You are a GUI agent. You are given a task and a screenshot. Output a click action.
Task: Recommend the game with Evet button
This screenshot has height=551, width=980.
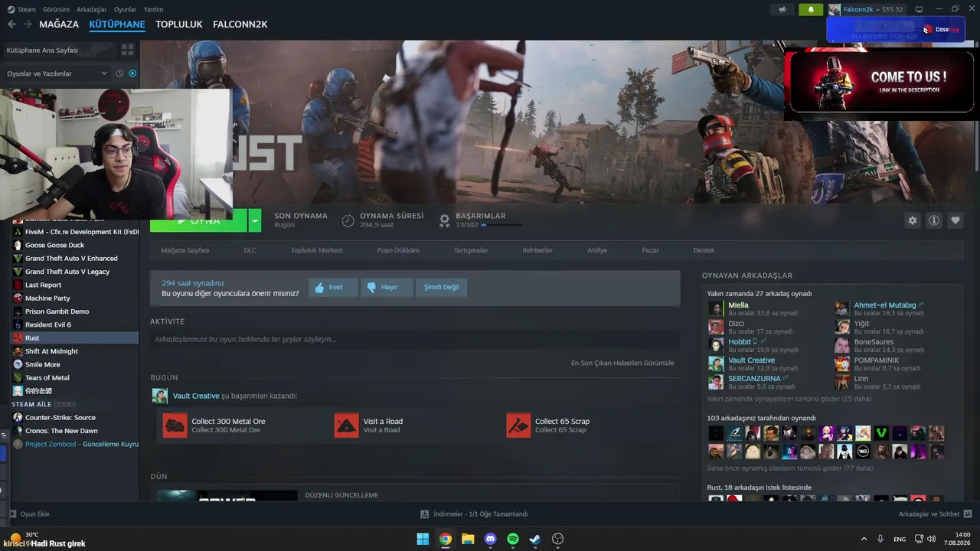pos(333,287)
